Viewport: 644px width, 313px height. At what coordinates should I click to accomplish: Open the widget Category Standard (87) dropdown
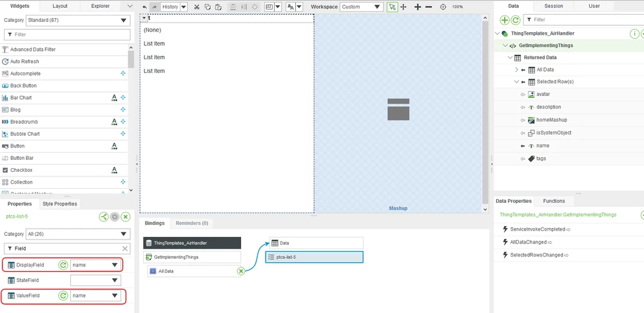tap(78, 20)
